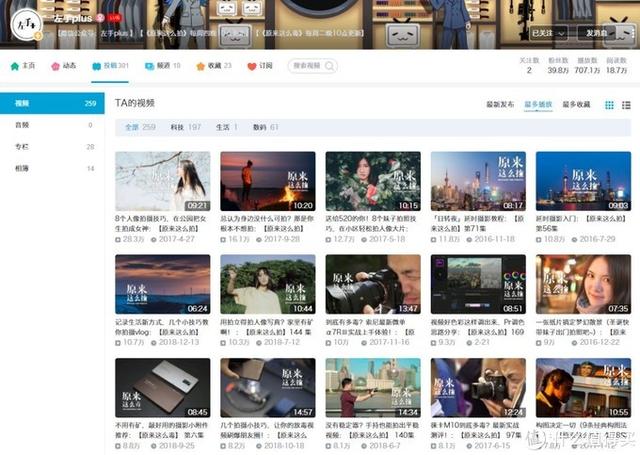Viewport: 640px width, 455px height.
Task: Open video thumbnail with duration 14:24
Action: (373, 388)
